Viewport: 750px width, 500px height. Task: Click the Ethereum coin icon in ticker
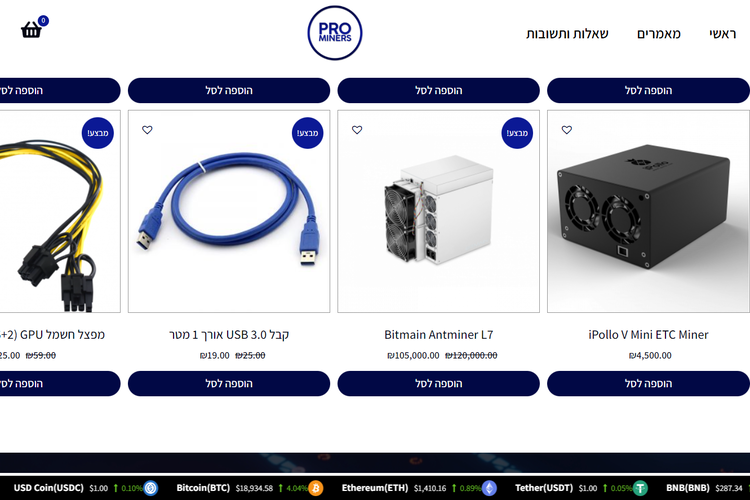click(x=489, y=488)
